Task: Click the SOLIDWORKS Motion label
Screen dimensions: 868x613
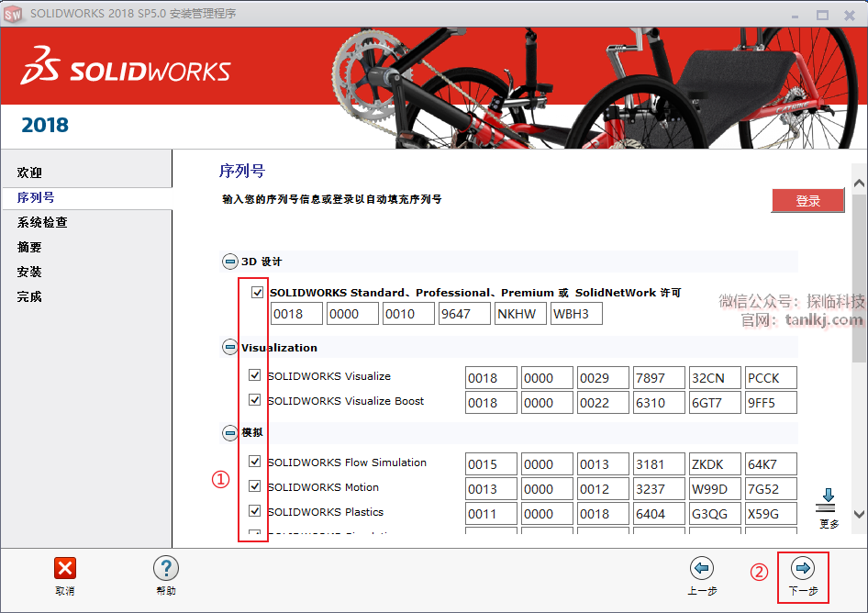Action: point(323,487)
